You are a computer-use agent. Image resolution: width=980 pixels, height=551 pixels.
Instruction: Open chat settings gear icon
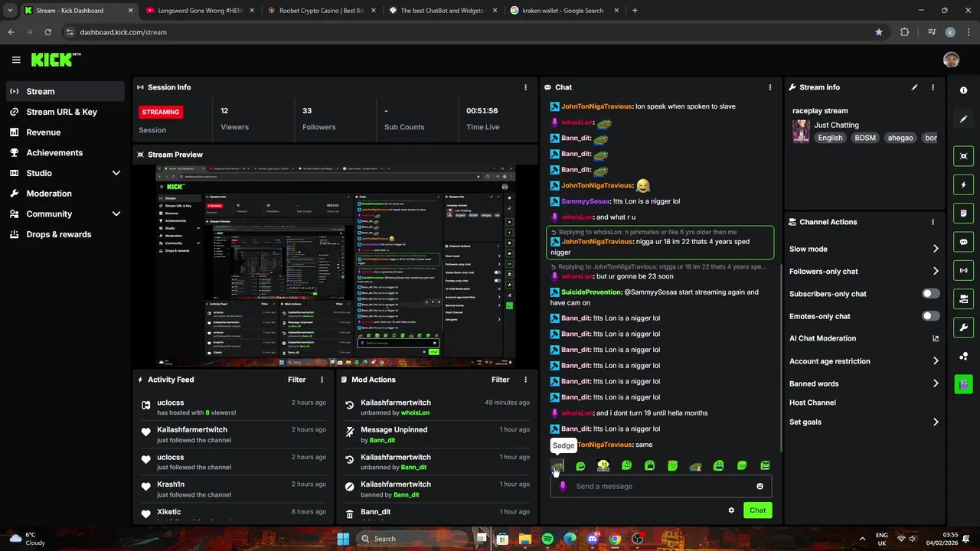coord(731,510)
